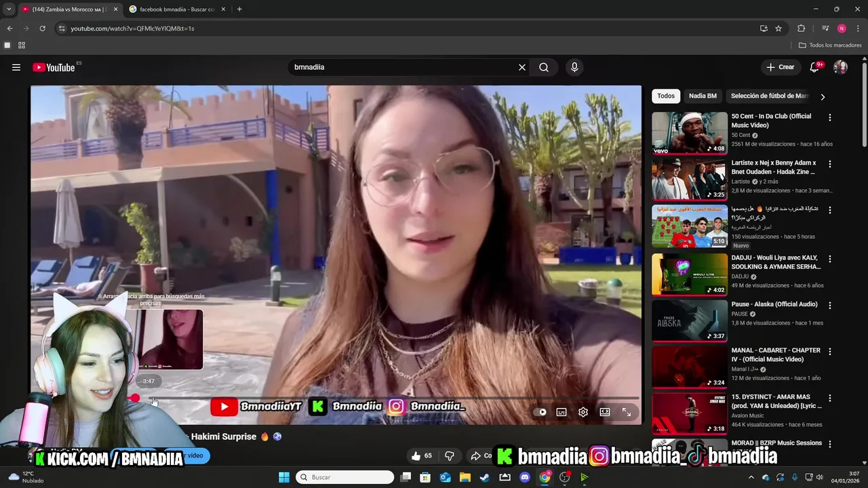Seek the video using the red progress scrubber

[136, 399]
